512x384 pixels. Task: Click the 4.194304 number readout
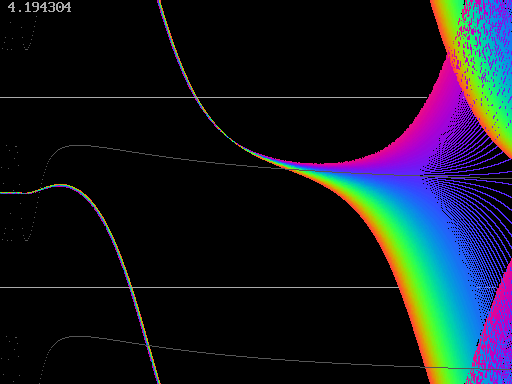click(39, 7)
